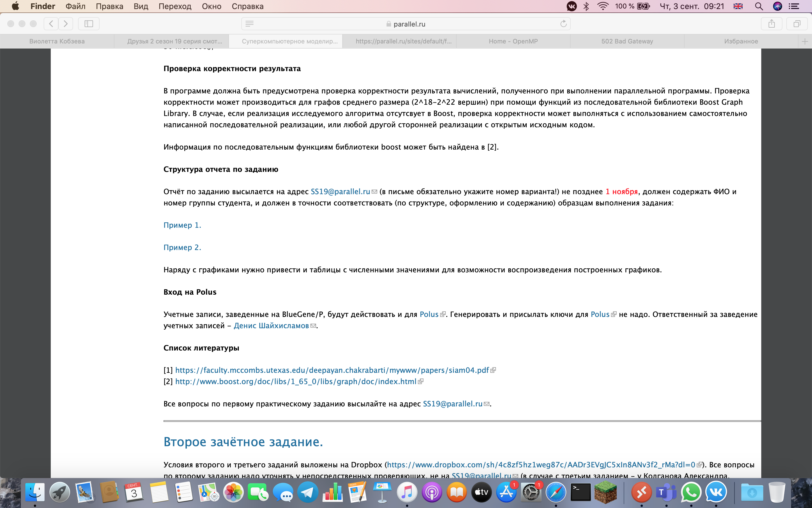Open Telegram in the Dock
Image resolution: width=812 pixels, height=508 pixels.
click(x=308, y=492)
